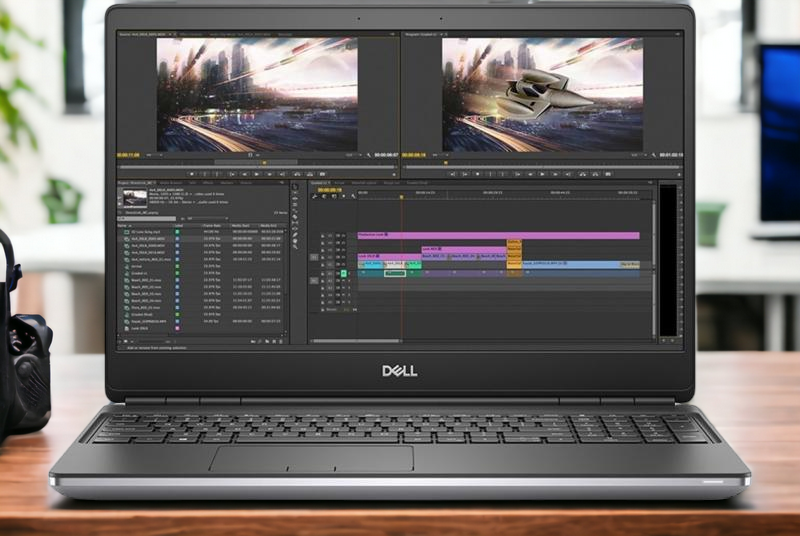Click Find icon in Project panel footer
This screenshot has width=800, height=536.
point(260,342)
